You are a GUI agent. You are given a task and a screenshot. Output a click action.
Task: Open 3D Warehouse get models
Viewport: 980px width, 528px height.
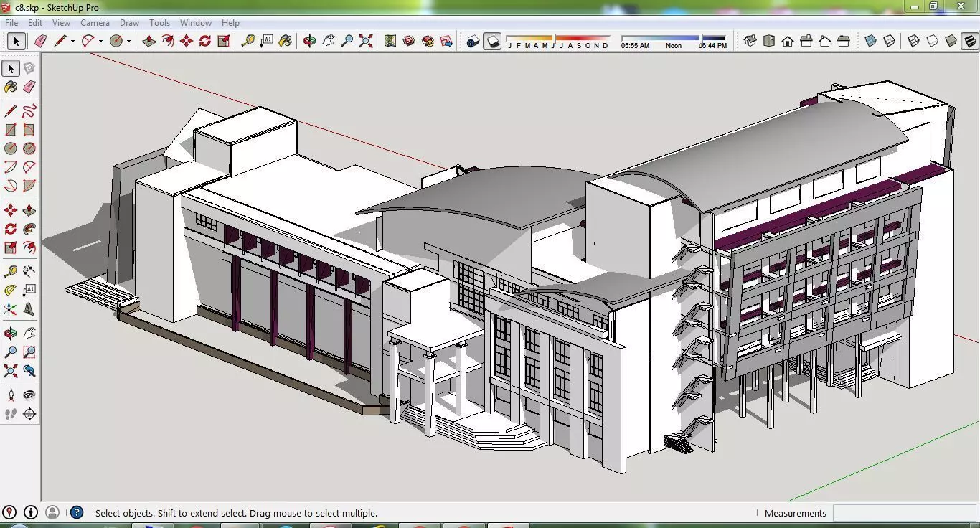click(409, 41)
